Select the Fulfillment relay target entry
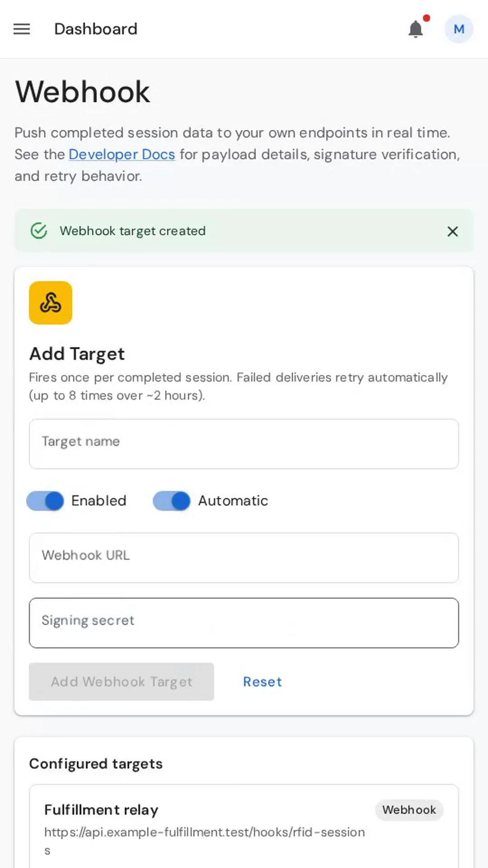 coord(244,826)
